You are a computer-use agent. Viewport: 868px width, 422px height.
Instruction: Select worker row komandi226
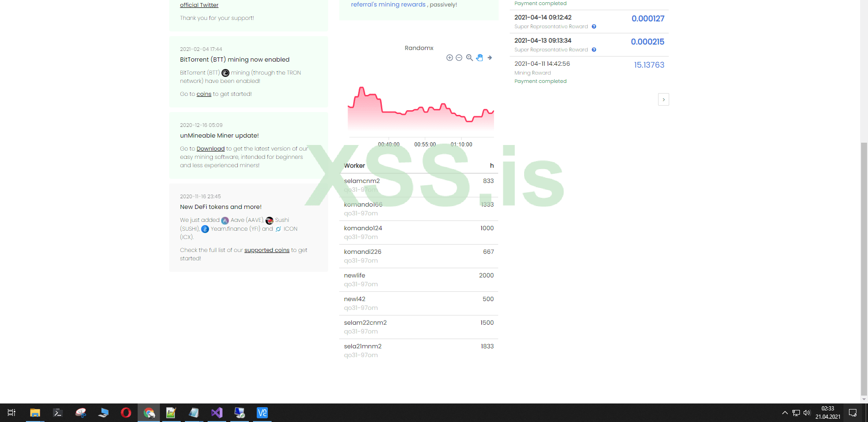419,256
